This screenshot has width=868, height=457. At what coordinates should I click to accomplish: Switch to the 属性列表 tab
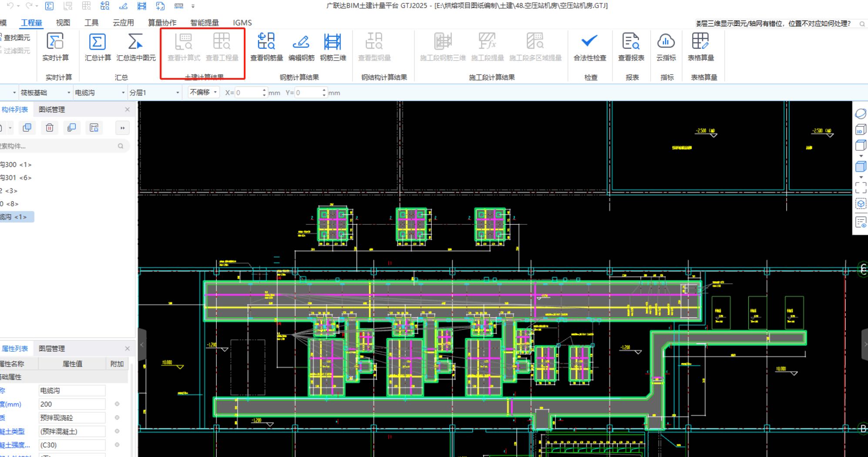pos(14,349)
